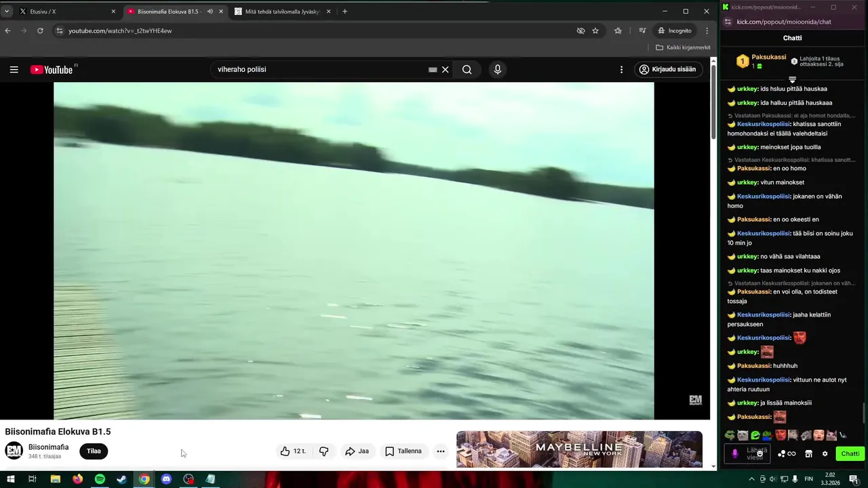
Task: Open Spotify from the taskbar
Action: point(100,479)
